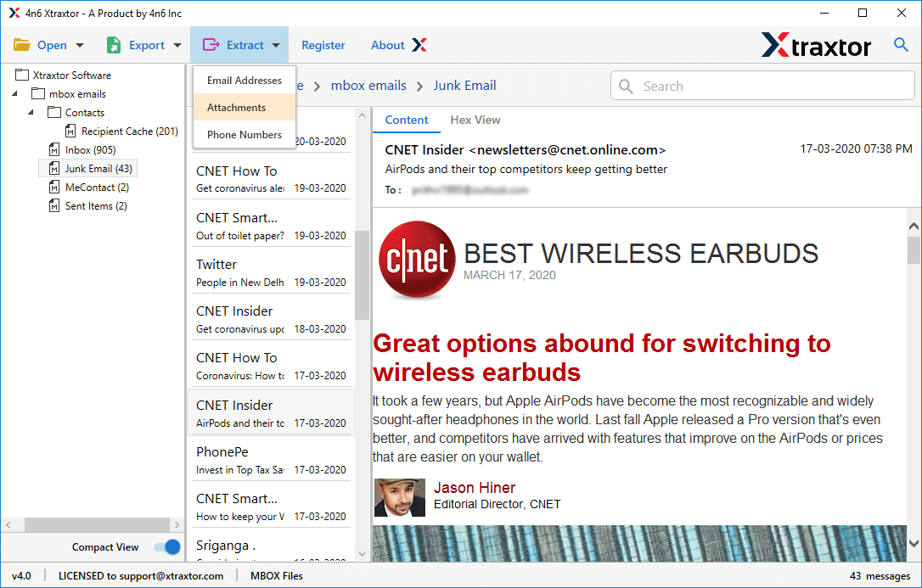922x588 pixels.
Task: Open the Junk Email breadcrumb link
Action: (464, 85)
